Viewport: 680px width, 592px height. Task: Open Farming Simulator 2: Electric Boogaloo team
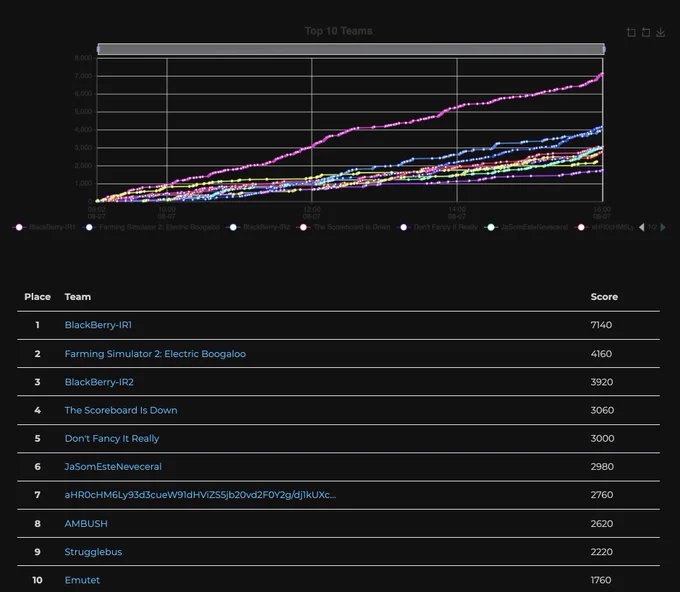[155, 354]
